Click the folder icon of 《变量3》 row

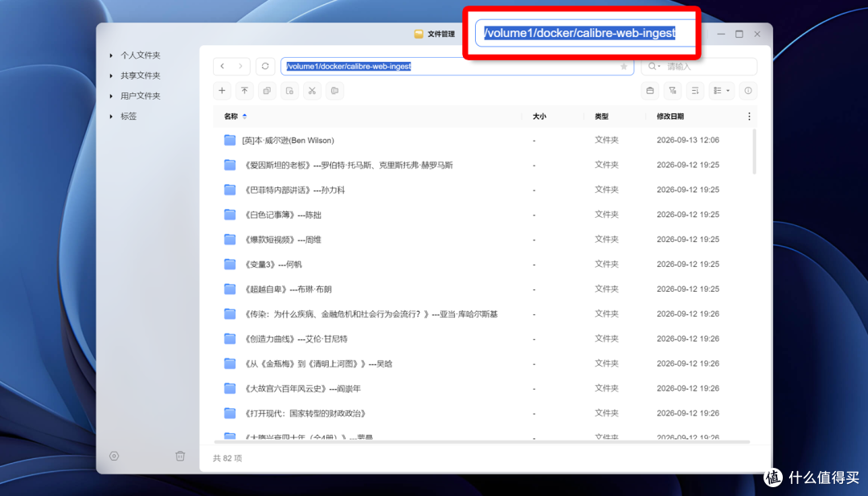(x=230, y=264)
